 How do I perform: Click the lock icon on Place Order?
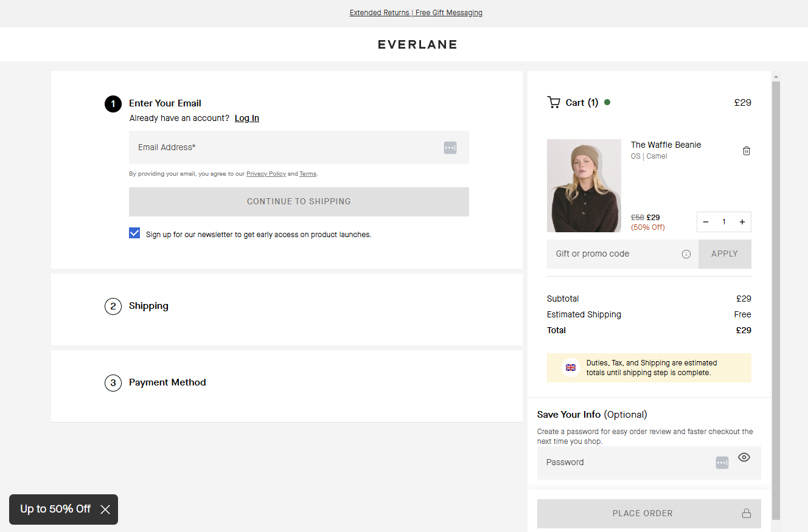point(747,513)
